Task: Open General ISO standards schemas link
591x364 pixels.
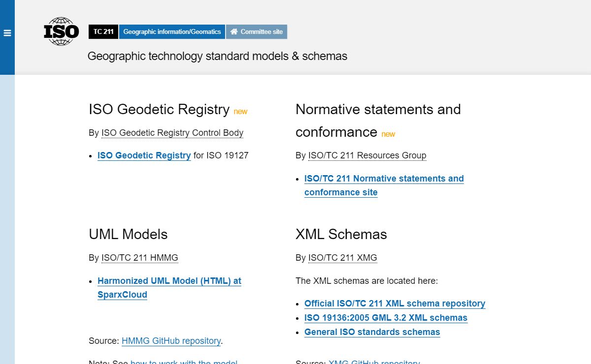Action: (372, 332)
